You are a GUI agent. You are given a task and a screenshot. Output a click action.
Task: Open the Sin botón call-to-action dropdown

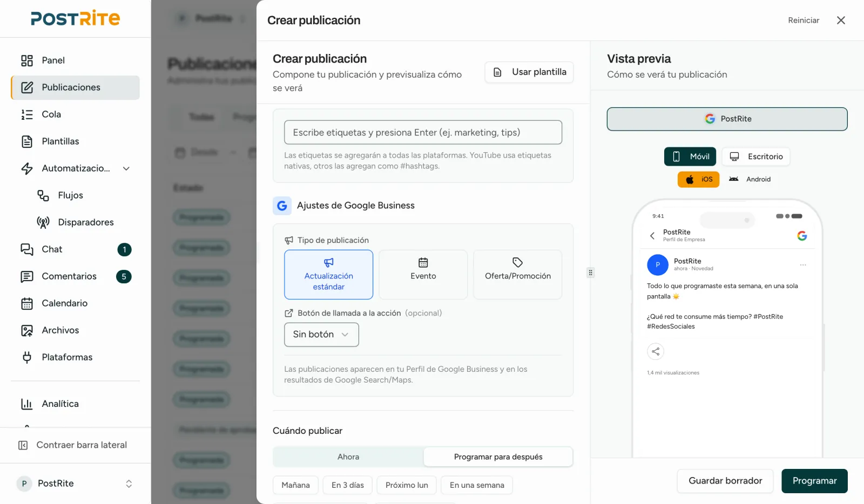pos(321,335)
